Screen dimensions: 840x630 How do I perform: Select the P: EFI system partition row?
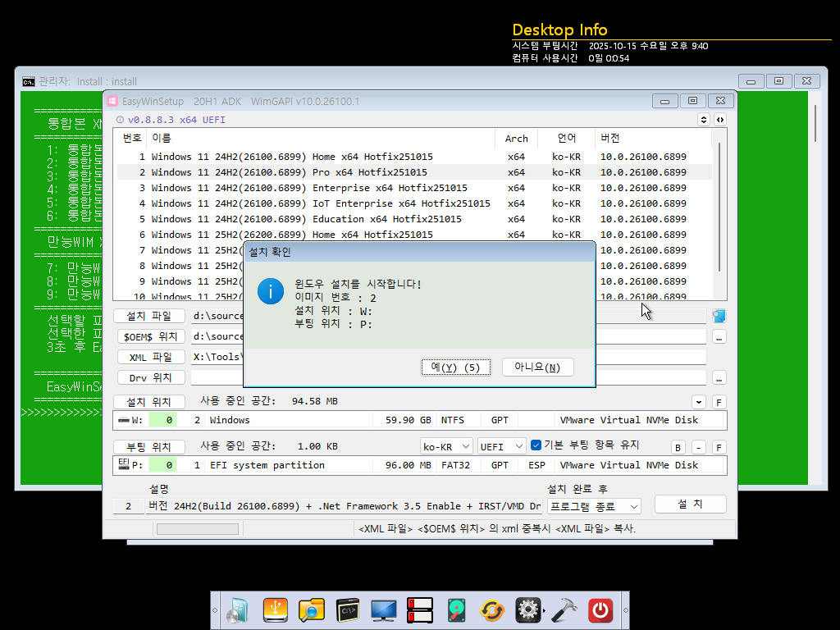pyautogui.click(x=419, y=465)
